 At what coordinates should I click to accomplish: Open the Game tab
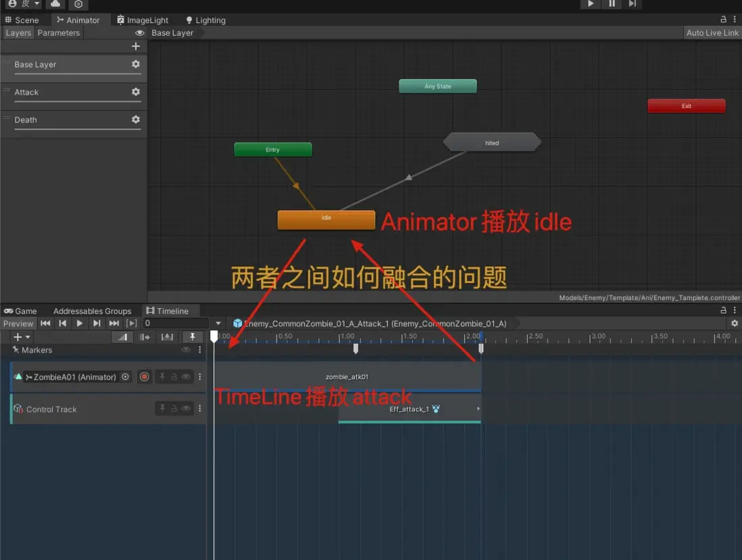point(20,311)
